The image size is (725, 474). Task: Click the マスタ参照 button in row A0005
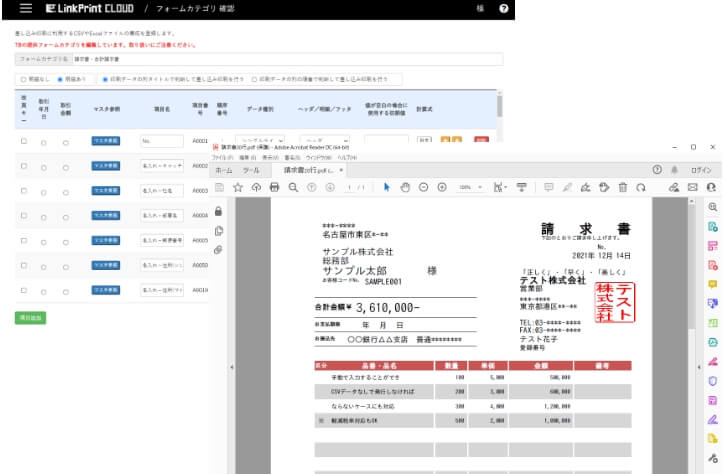pyautogui.click(x=106, y=240)
